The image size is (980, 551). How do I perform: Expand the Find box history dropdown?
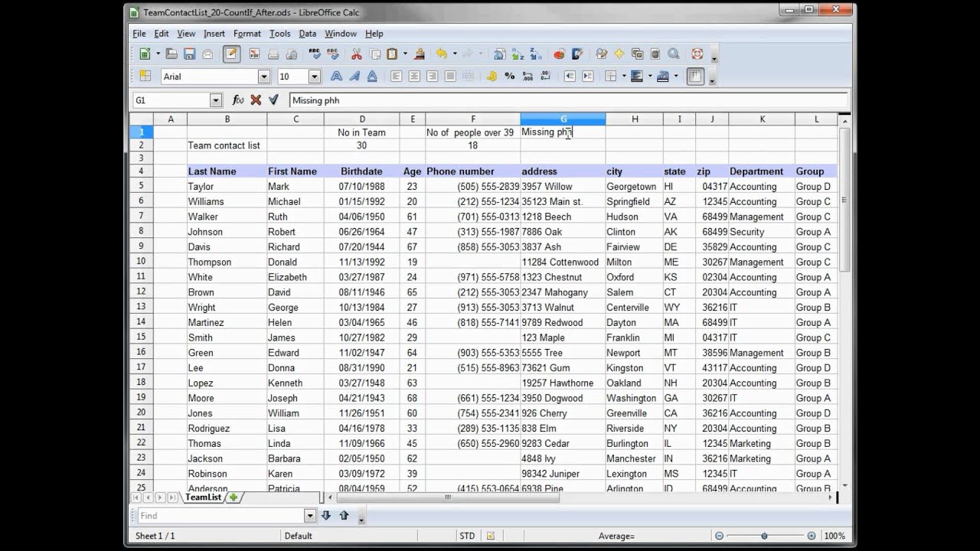310,516
